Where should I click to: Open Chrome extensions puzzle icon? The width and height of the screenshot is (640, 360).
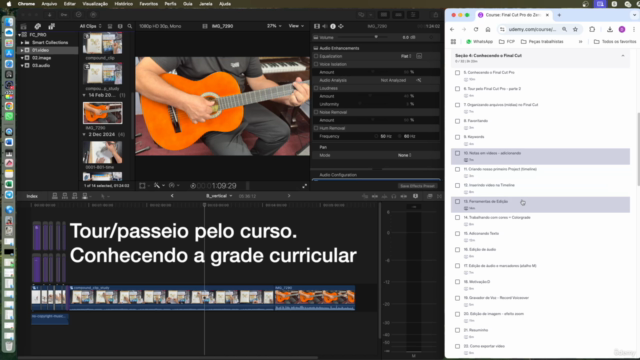(x=592, y=29)
